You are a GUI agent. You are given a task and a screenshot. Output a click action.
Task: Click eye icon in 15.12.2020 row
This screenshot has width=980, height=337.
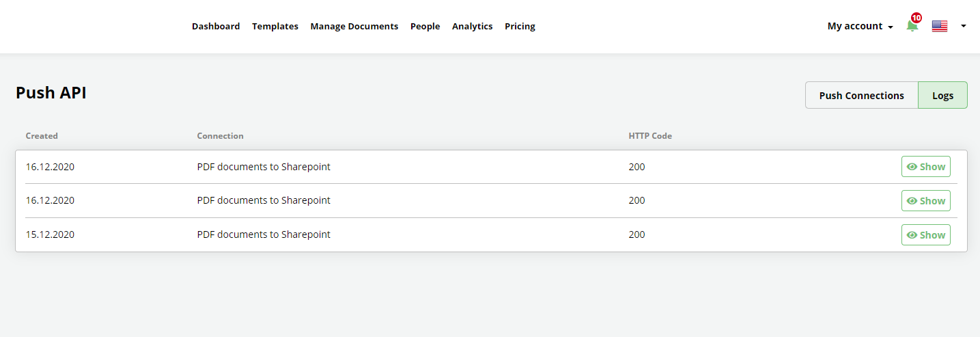coord(912,235)
